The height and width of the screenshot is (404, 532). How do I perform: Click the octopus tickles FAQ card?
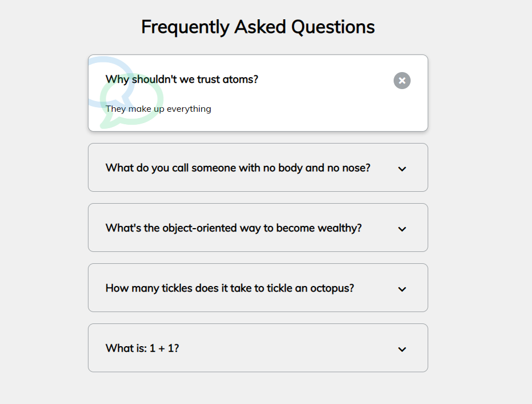tap(258, 305)
